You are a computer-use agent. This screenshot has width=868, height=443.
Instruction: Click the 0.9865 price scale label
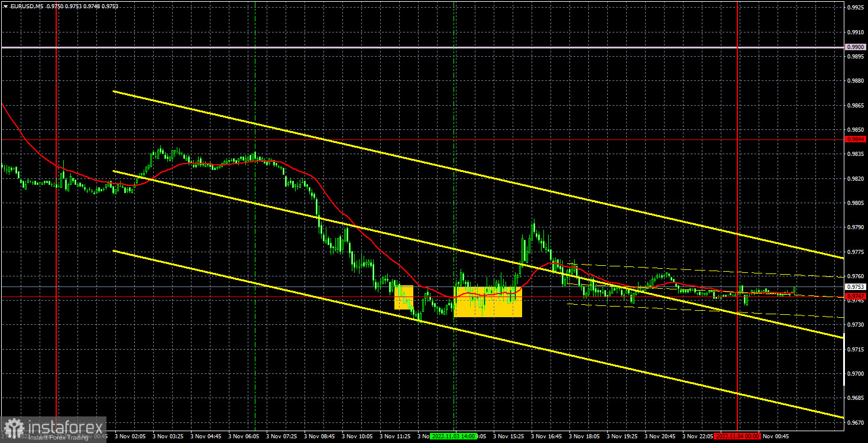pos(856,105)
